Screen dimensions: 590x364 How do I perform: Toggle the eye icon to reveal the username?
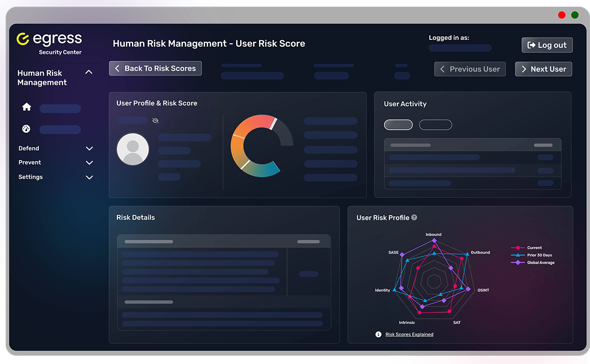(156, 120)
